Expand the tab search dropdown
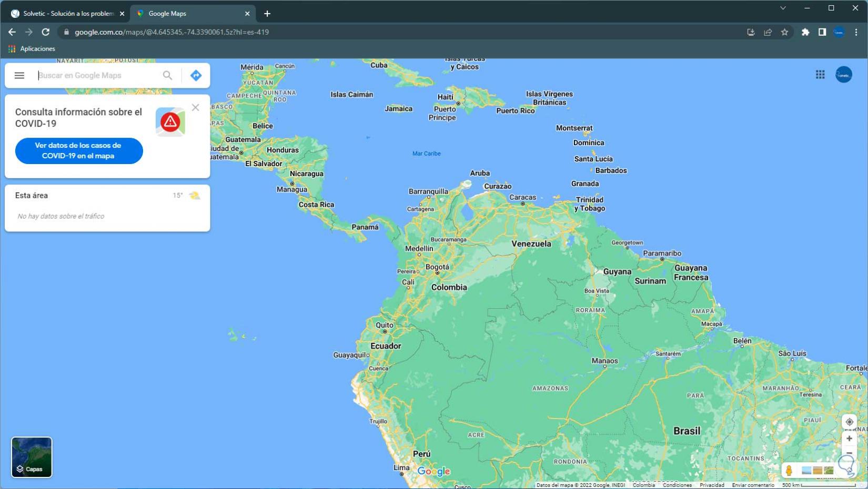The width and height of the screenshot is (868, 489). (783, 8)
